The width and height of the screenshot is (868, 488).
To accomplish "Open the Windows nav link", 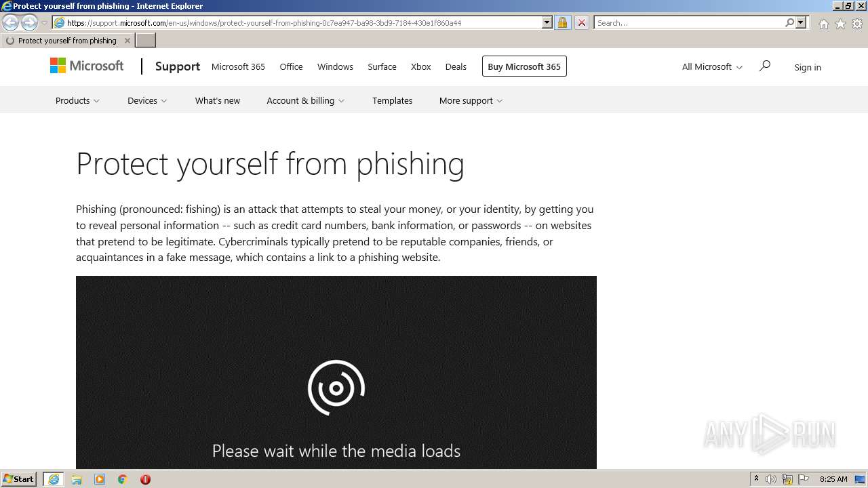I will pyautogui.click(x=335, y=66).
